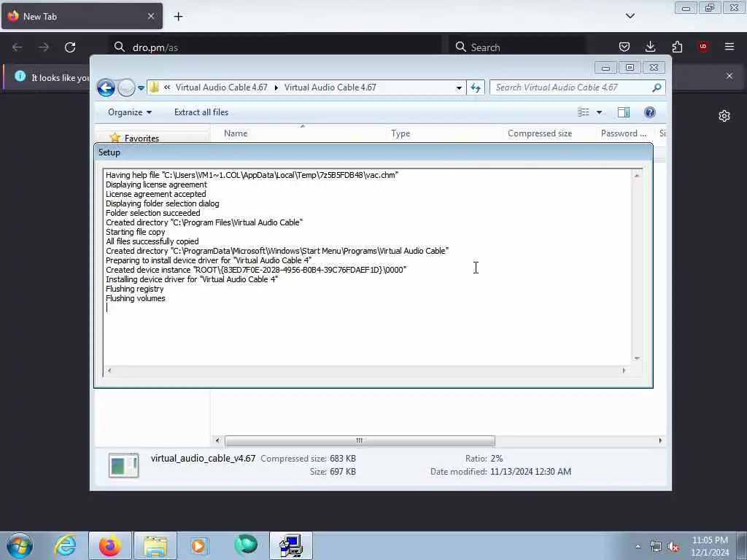The image size is (747, 560).
Task: Sort by the Password column
Action: [x=623, y=133]
